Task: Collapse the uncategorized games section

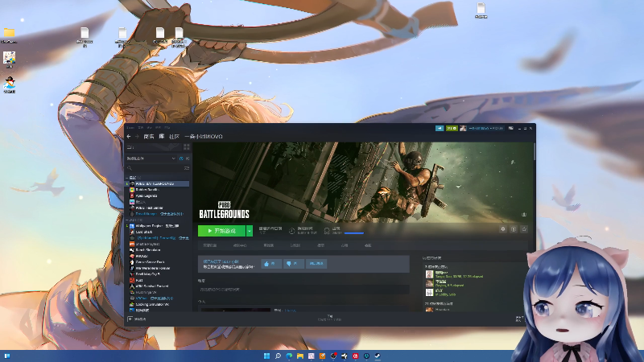Action: pyautogui.click(x=127, y=220)
